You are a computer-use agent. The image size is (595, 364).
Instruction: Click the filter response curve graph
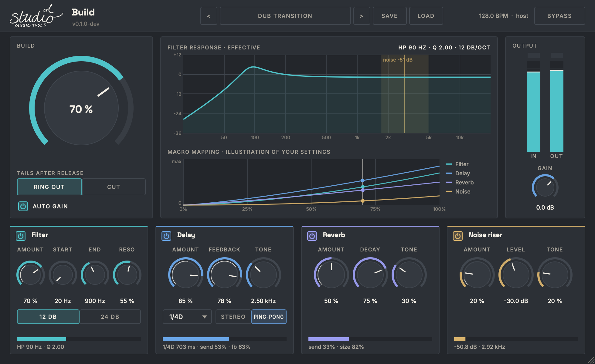337,94
